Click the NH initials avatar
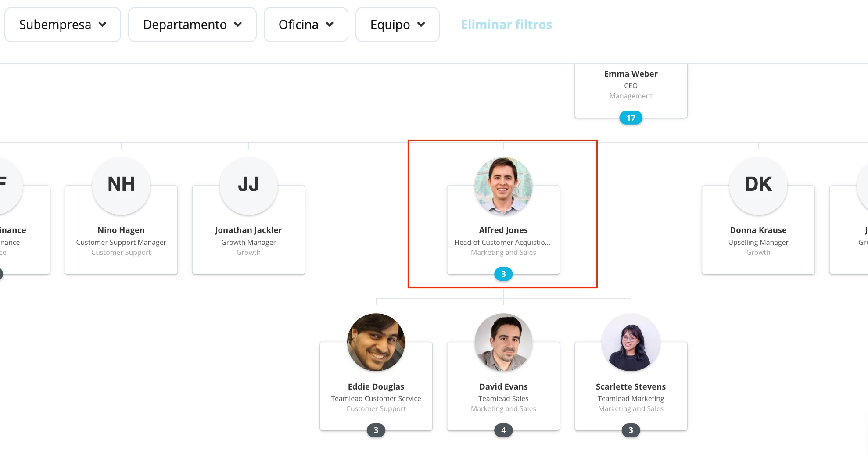The width and height of the screenshot is (868, 458). (121, 186)
